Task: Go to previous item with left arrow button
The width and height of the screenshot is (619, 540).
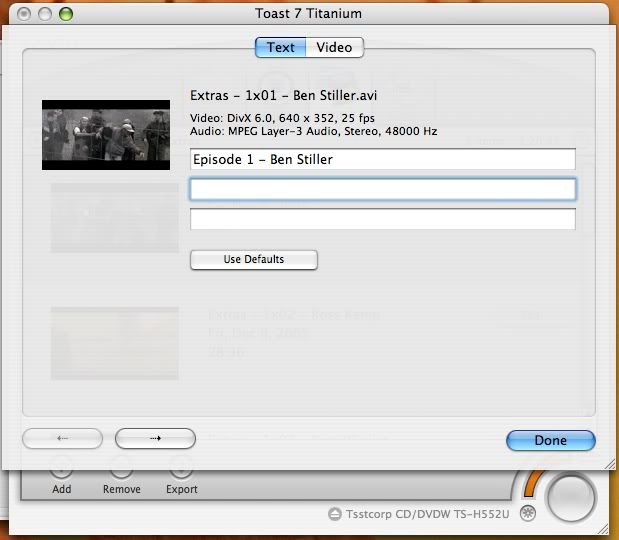Action: coord(62,439)
